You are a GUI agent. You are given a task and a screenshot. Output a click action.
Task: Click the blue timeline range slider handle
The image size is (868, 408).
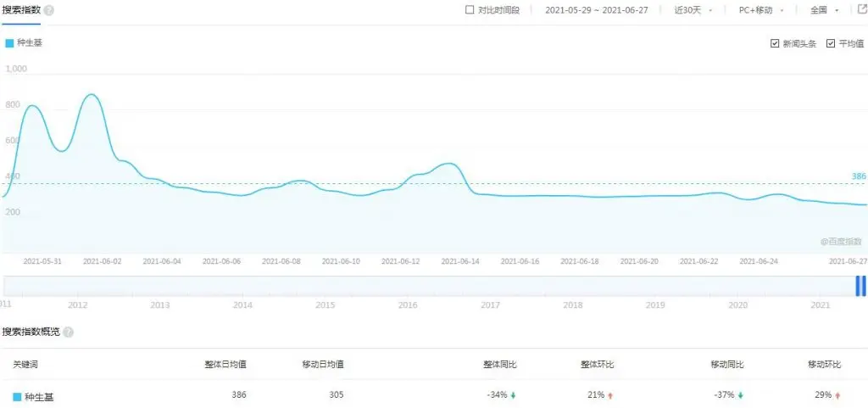pyautogui.click(x=860, y=287)
